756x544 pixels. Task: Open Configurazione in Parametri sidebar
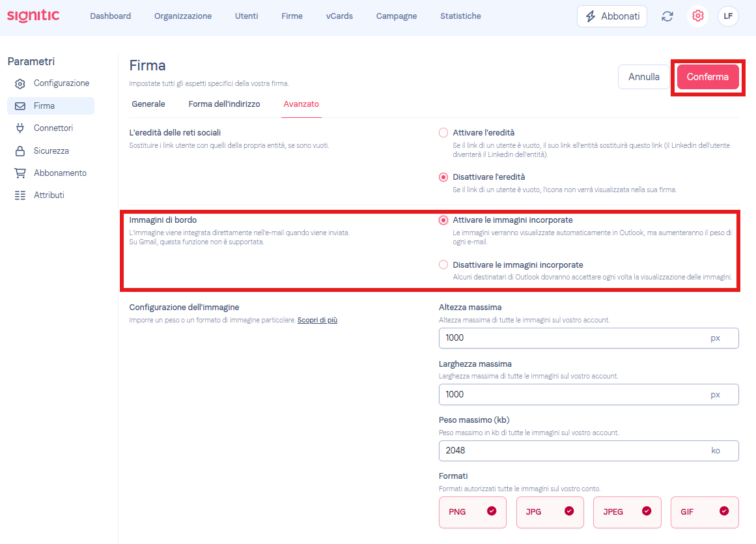click(51, 83)
